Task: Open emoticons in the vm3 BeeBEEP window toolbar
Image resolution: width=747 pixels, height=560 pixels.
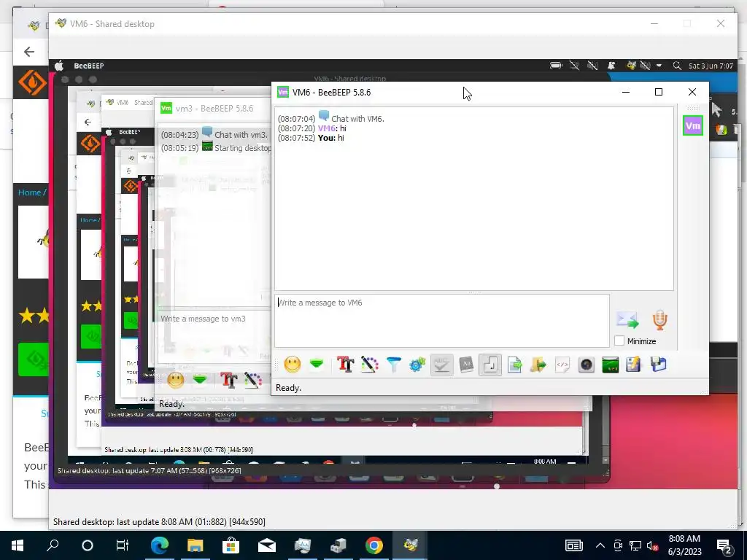Action: point(176,379)
